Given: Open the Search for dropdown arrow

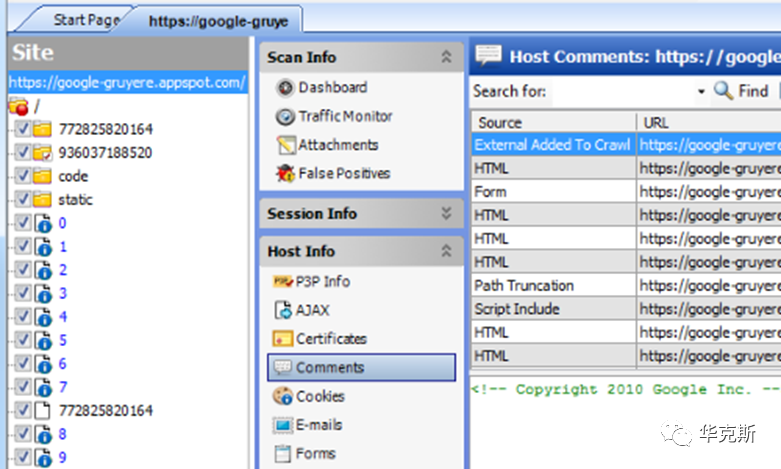Looking at the screenshot, I should pos(701,92).
